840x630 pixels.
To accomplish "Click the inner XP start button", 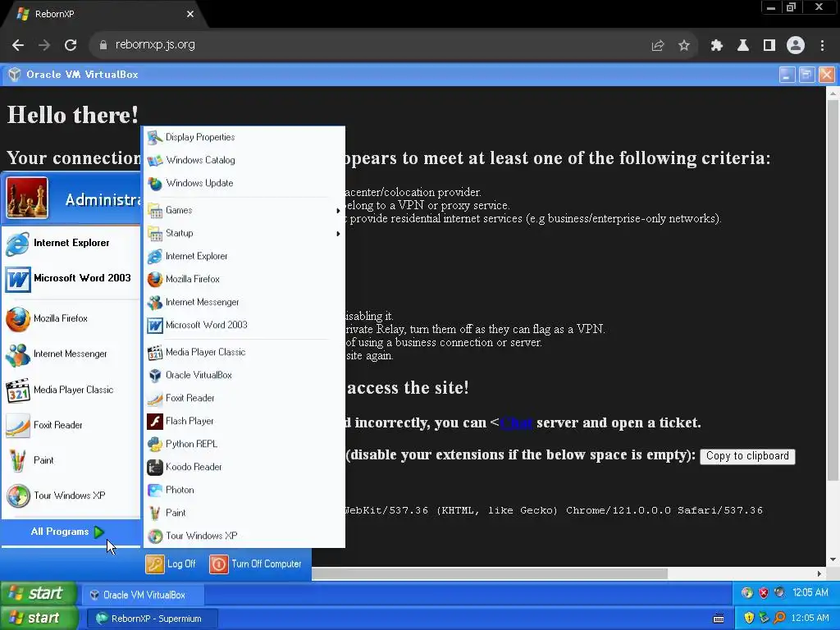I will pyautogui.click(x=38, y=594).
